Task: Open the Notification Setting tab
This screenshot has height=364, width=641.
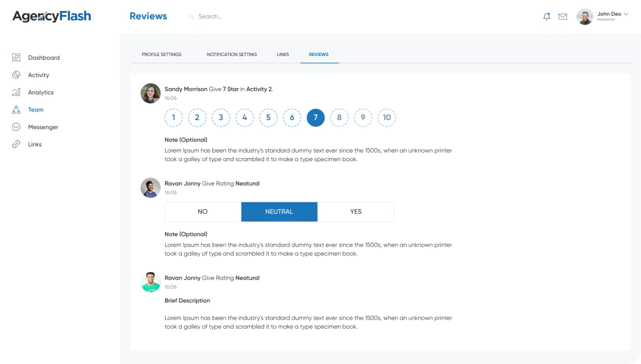Action: (x=232, y=54)
